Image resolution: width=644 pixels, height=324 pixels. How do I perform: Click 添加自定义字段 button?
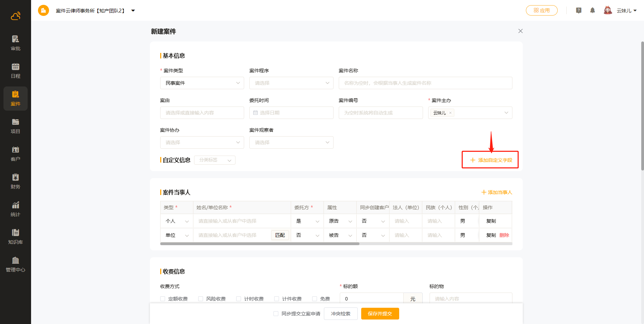[491, 160]
